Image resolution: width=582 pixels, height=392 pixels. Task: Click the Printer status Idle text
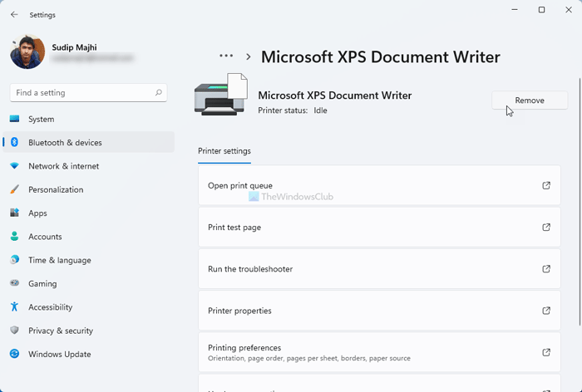(x=293, y=110)
